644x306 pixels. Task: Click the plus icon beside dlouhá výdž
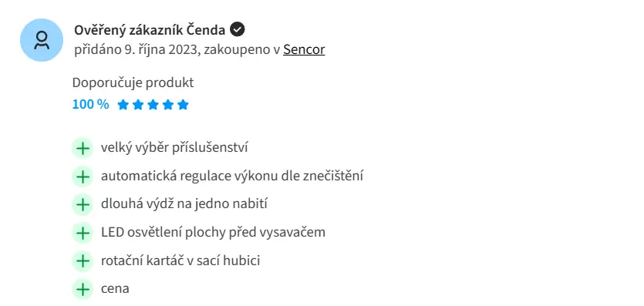tap(83, 205)
